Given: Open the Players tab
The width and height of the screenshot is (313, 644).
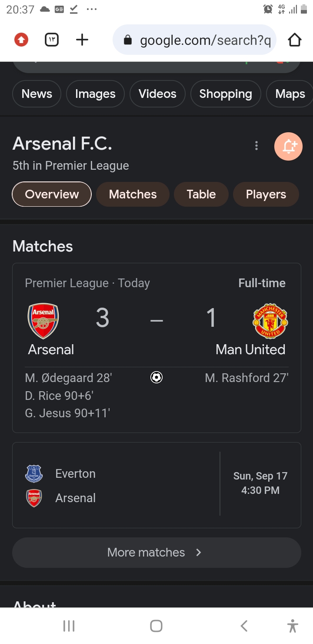Looking at the screenshot, I should [x=266, y=194].
